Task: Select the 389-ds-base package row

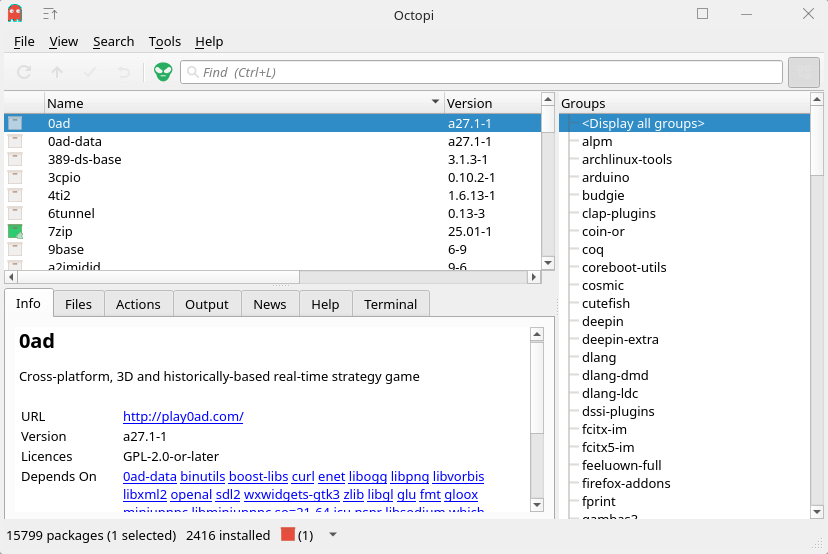Action: pos(272,159)
